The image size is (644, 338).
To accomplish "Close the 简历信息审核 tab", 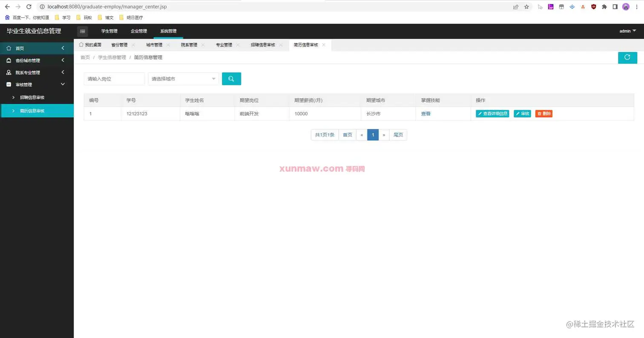I will [x=324, y=45].
